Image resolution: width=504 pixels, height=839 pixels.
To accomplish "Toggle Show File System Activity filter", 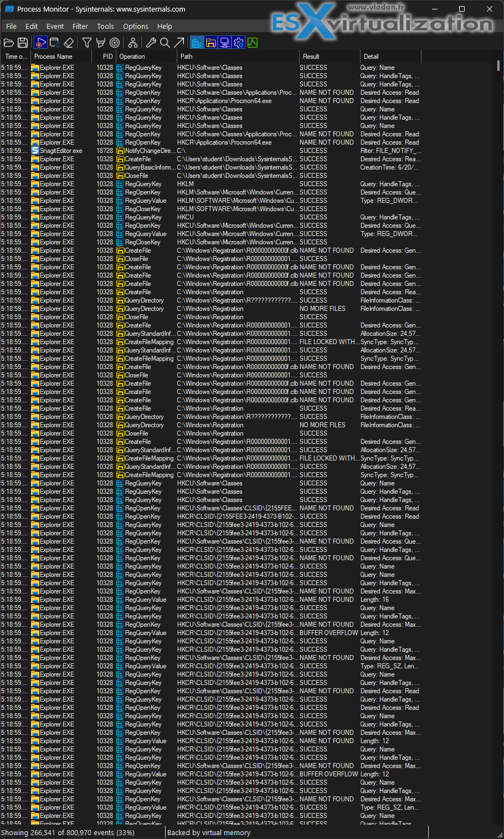I will (210, 43).
